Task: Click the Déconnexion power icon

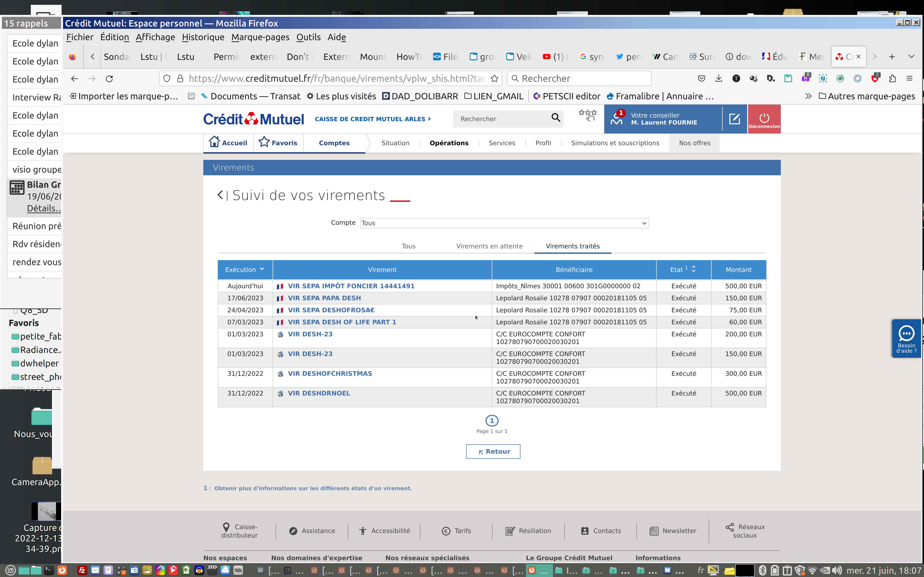Action: click(x=764, y=118)
